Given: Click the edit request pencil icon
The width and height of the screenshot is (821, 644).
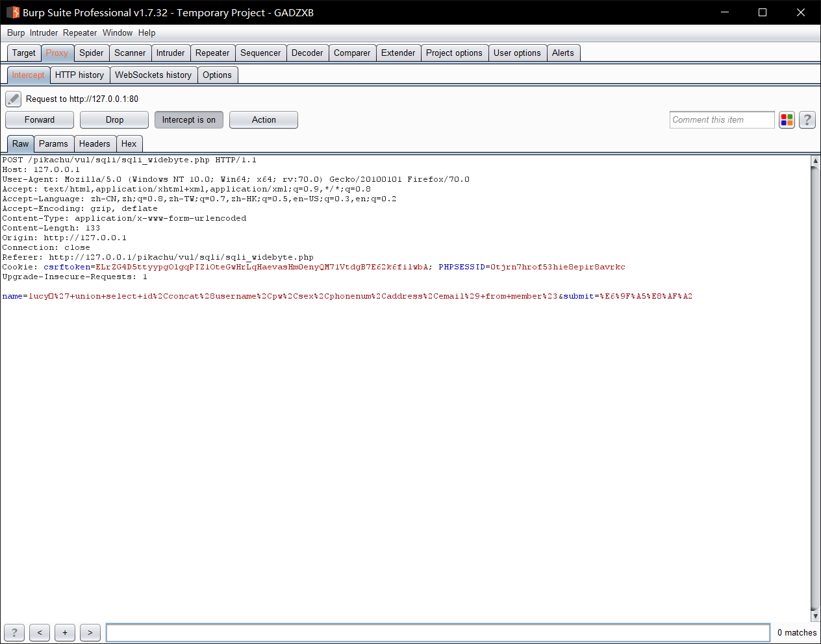Looking at the screenshot, I should pos(13,99).
